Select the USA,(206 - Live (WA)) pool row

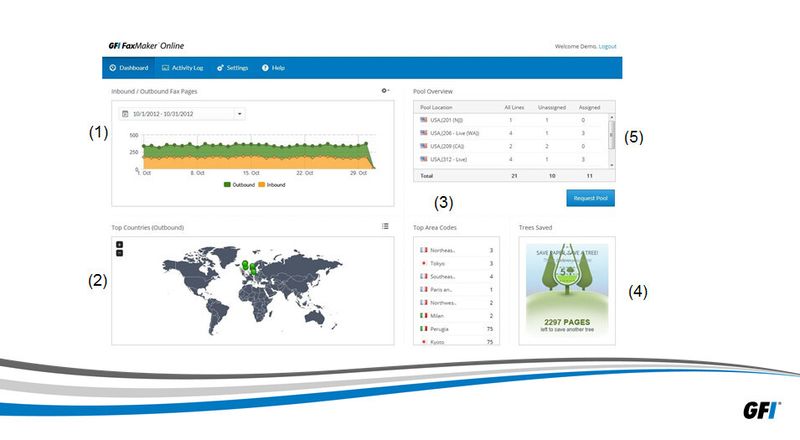pyautogui.click(x=511, y=133)
